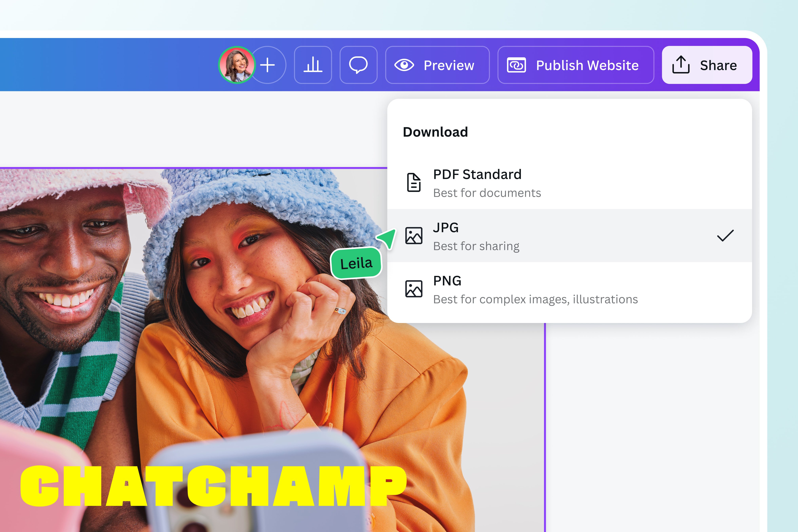Open the comments bubble icon
798x532 pixels.
coord(358,65)
